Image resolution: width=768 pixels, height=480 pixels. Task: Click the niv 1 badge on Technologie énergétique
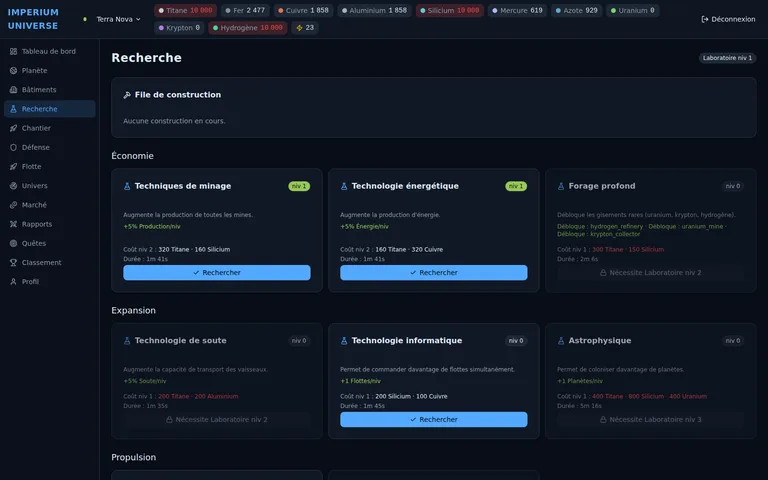tap(516, 186)
